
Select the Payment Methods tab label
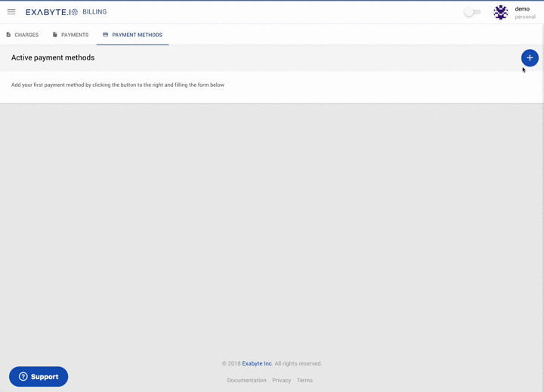(x=137, y=35)
